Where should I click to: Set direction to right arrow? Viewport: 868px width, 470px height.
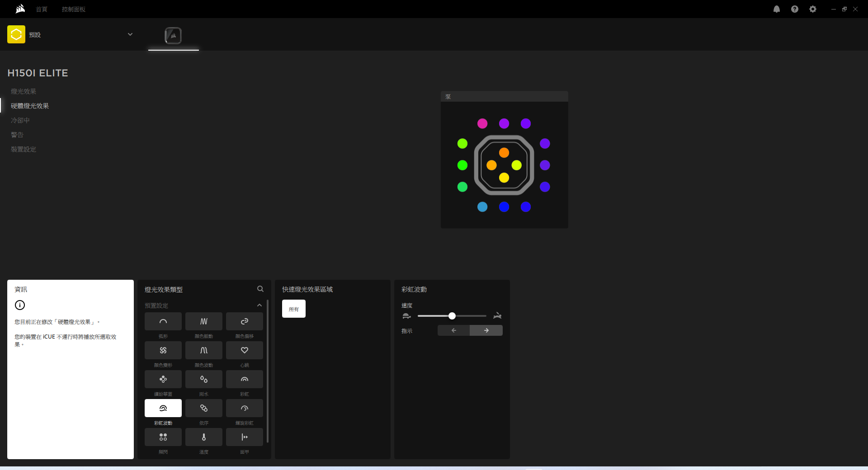(x=486, y=330)
